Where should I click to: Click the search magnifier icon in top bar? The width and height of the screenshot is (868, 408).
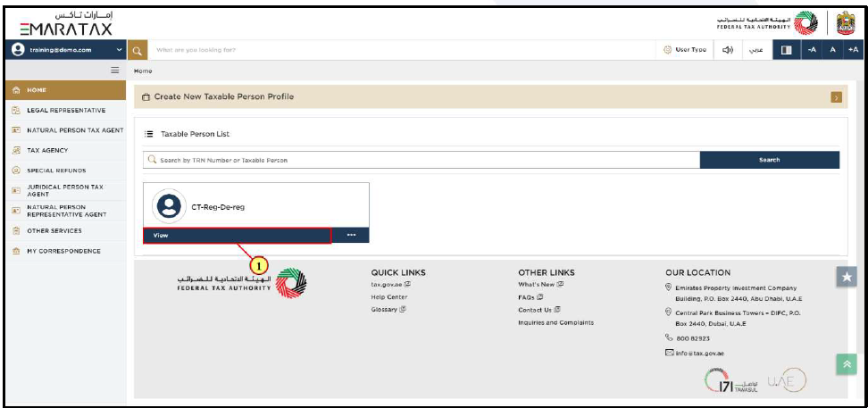tap(138, 50)
